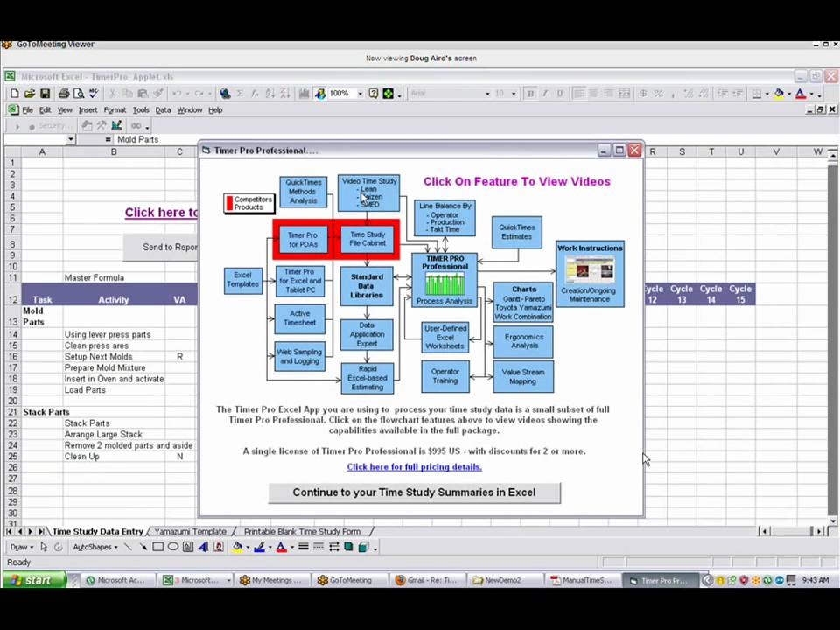Select the Rectangle tool in Drawing toolbar

(158, 547)
